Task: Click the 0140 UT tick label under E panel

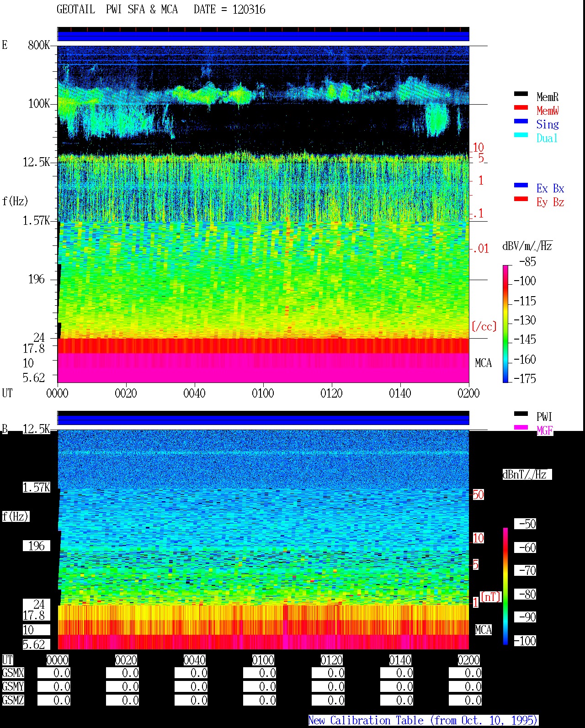Action: pos(400,393)
